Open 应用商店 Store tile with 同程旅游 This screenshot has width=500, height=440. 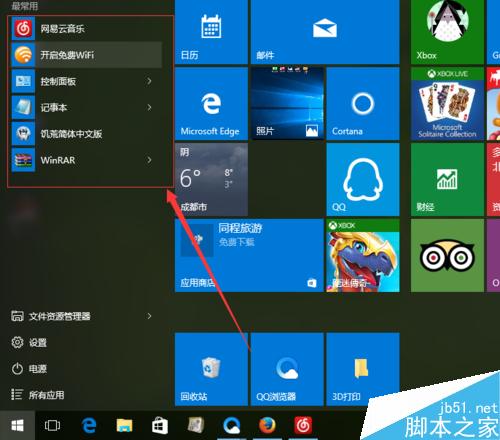(x=249, y=255)
